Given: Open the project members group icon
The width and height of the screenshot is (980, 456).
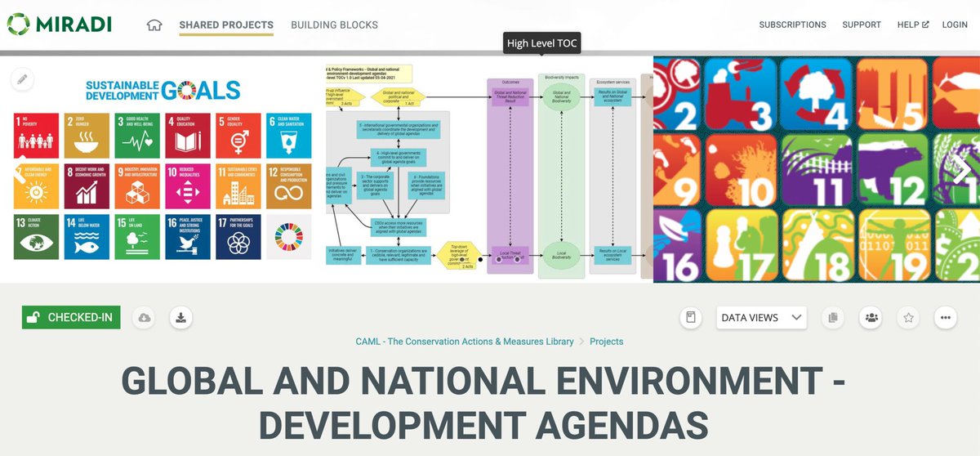Looking at the screenshot, I should pyautogui.click(x=871, y=318).
